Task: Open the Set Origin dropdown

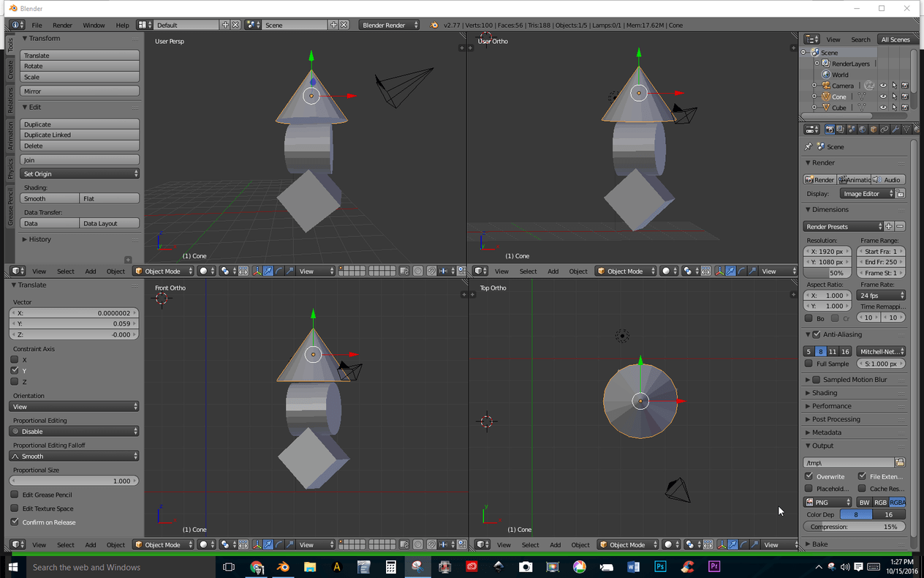Action: [x=80, y=174]
